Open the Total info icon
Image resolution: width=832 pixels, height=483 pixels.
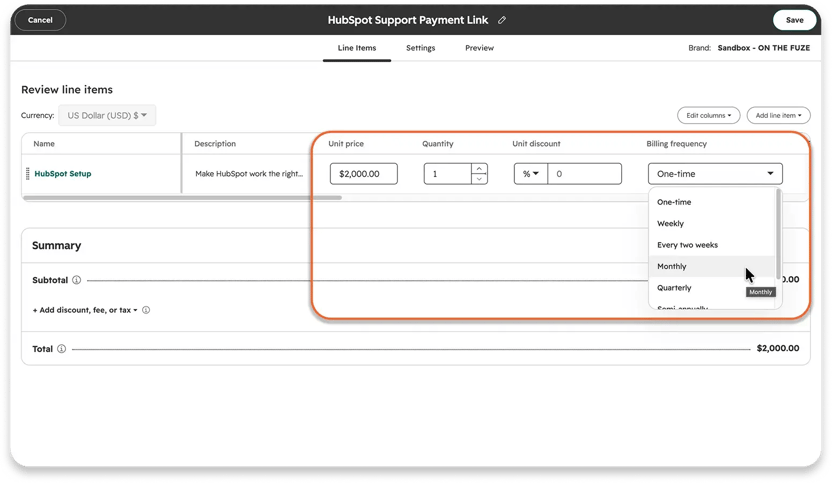[x=62, y=349]
